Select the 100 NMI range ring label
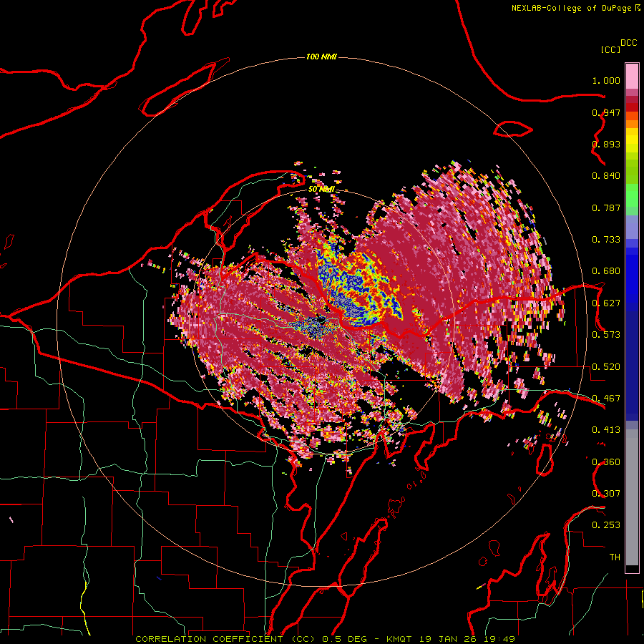The height and width of the screenshot is (644, 644). pyautogui.click(x=321, y=57)
